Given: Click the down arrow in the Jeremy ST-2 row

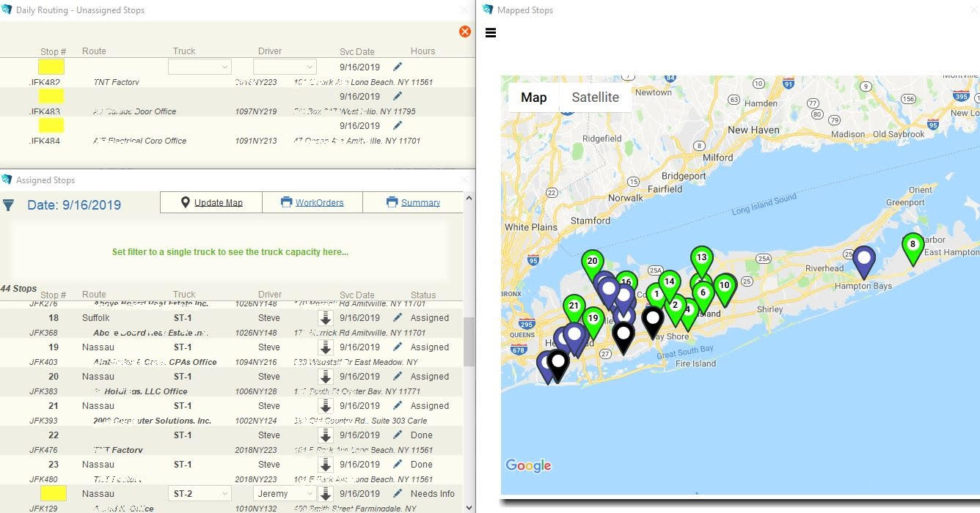Looking at the screenshot, I should 326,494.
